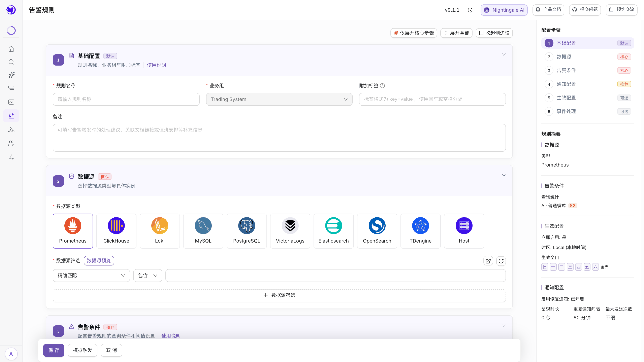Viewport: 644px width, 362px height.
Task: Select Host datasource type
Action: click(x=464, y=231)
